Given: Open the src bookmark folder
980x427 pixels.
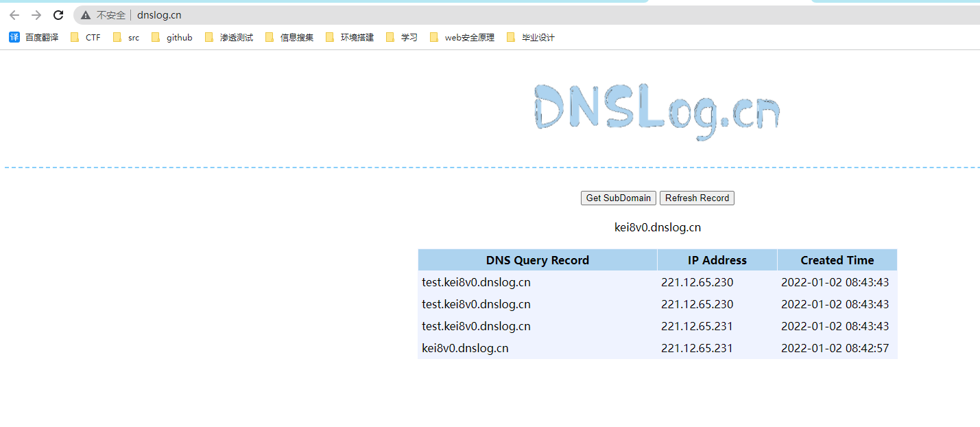Looking at the screenshot, I should pyautogui.click(x=126, y=38).
